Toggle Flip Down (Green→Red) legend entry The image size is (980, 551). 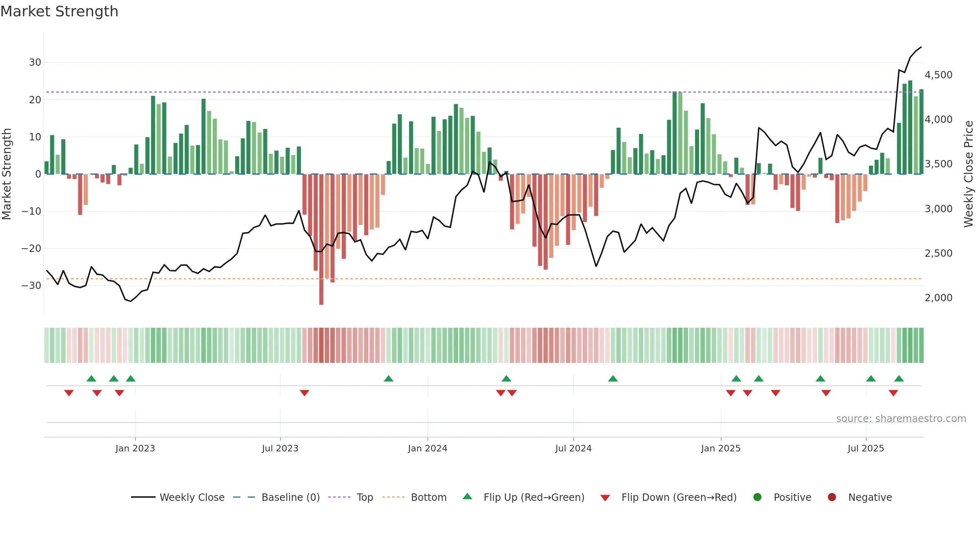tap(669, 497)
